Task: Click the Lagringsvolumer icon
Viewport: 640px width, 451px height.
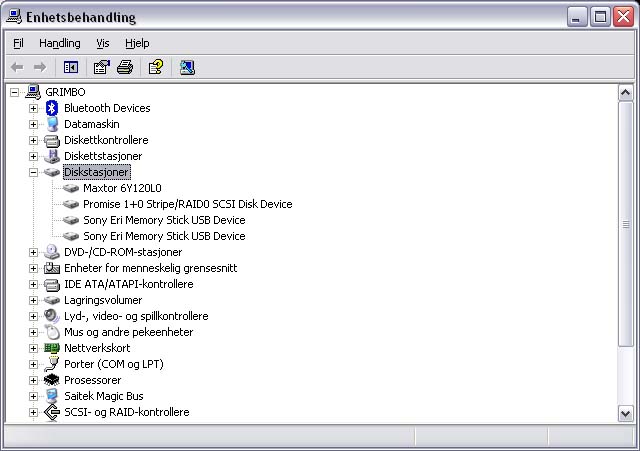Action: tap(52, 300)
